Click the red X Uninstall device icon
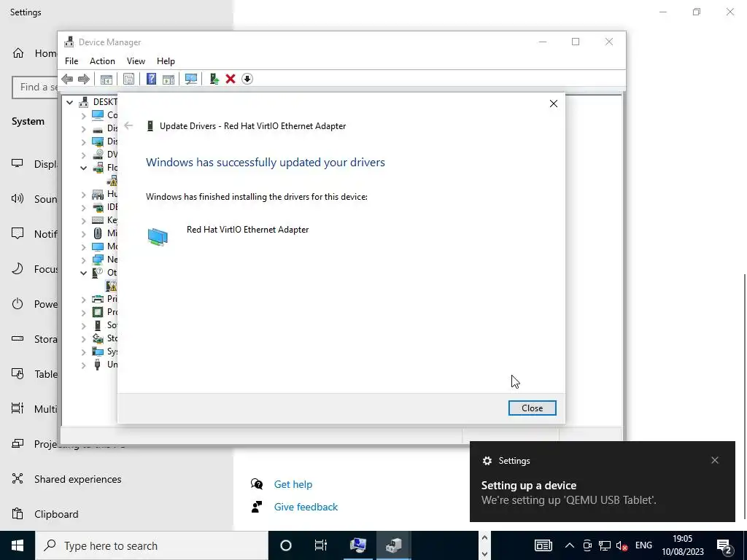Image resolution: width=747 pixels, height=560 pixels. pyautogui.click(x=231, y=79)
